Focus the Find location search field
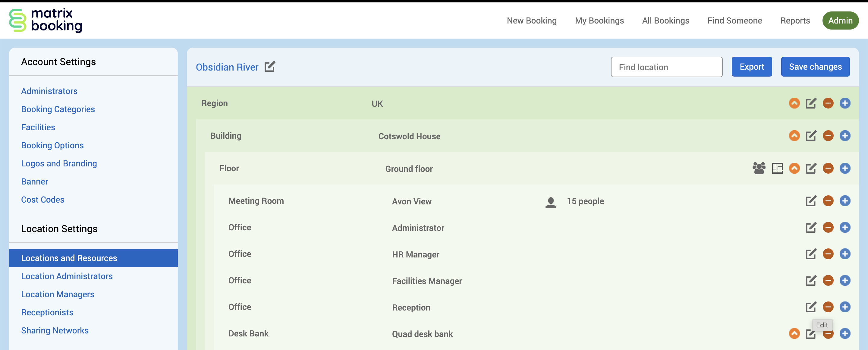 click(x=666, y=67)
